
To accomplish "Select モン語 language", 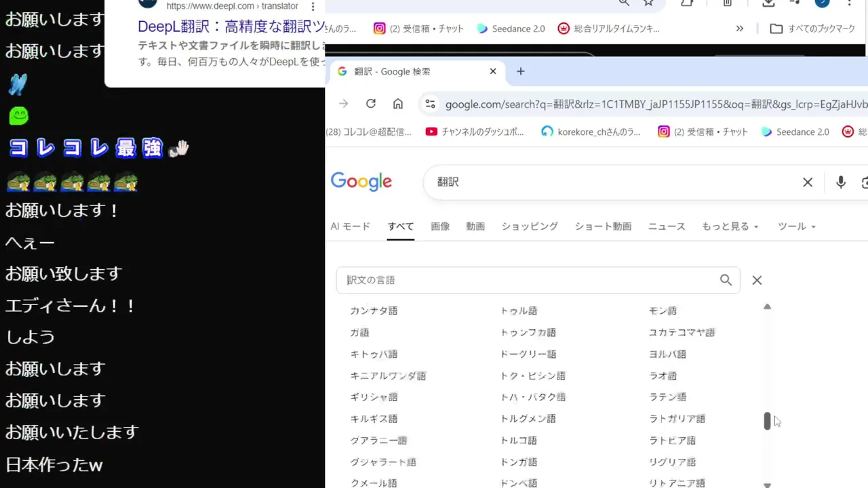I will click(663, 310).
